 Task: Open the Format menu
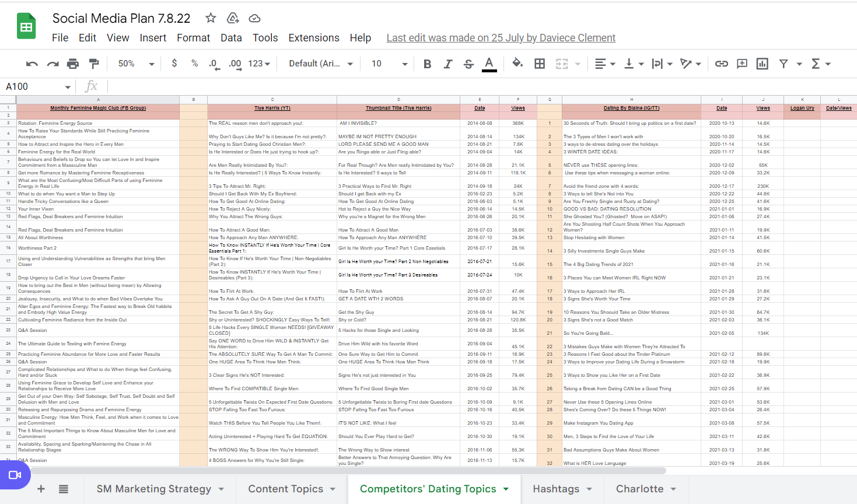193,38
